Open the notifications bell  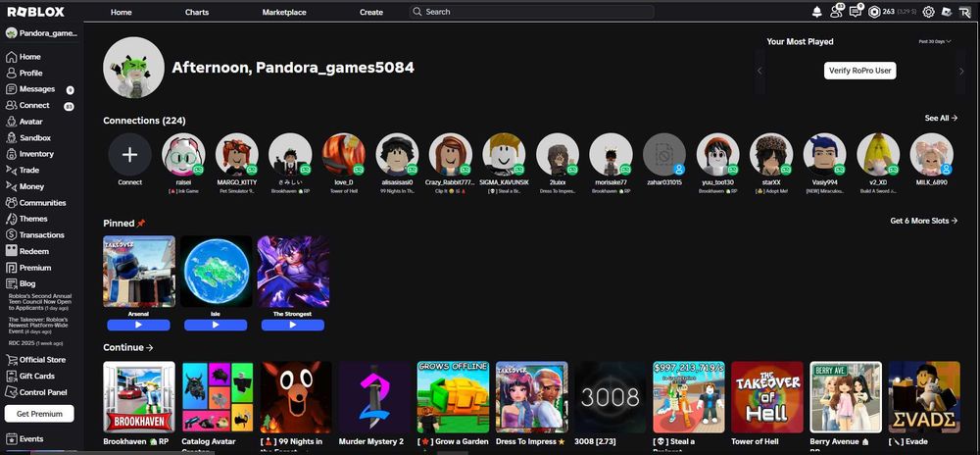coord(816,12)
